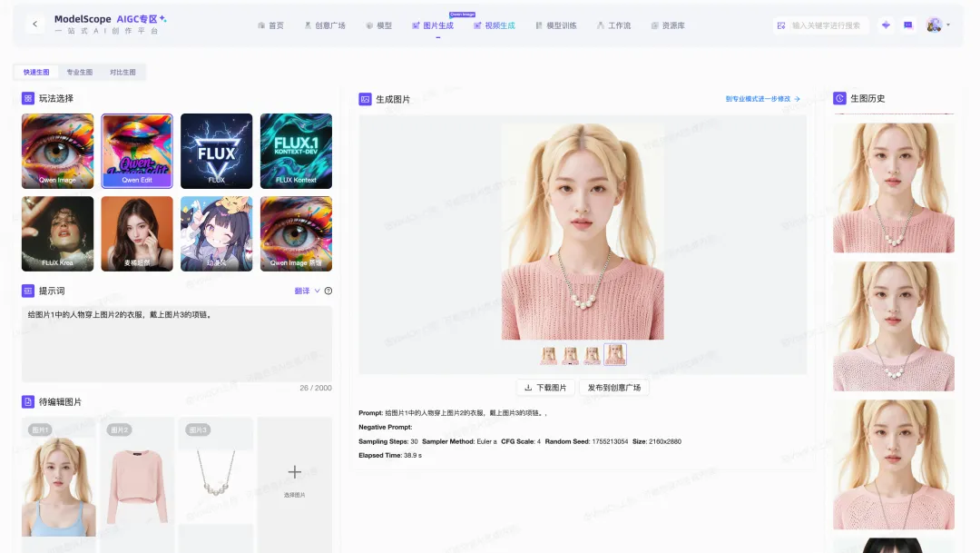Click the Elapsed Time 38.9 s text
980x553 pixels.
coord(390,456)
